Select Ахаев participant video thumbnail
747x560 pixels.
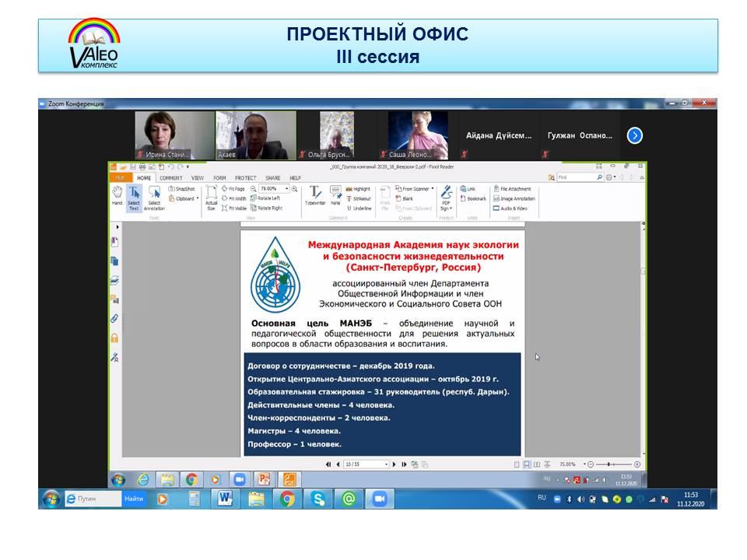[256, 135]
